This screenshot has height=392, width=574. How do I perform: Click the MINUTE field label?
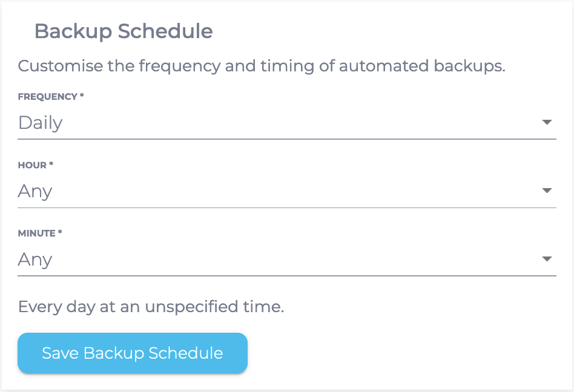tap(37, 233)
